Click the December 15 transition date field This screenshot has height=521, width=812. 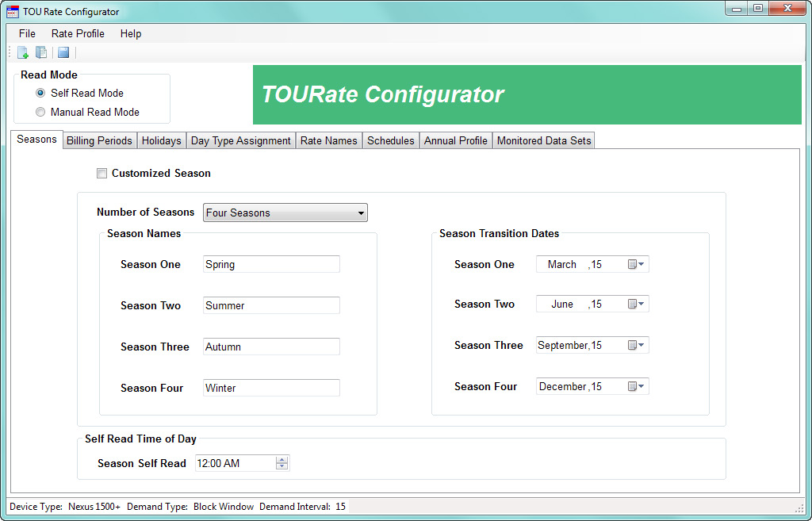(592, 386)
